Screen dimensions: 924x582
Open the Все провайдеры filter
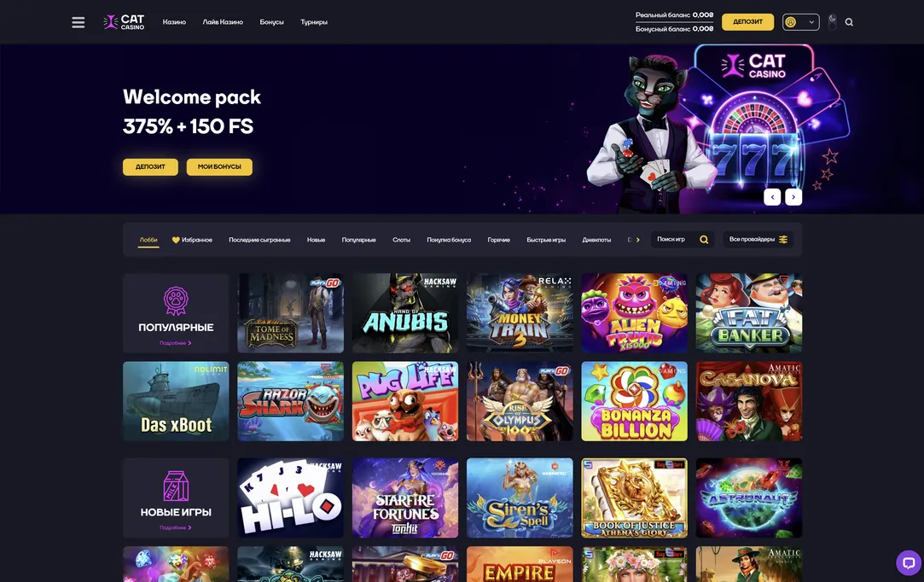click(758, 240)
